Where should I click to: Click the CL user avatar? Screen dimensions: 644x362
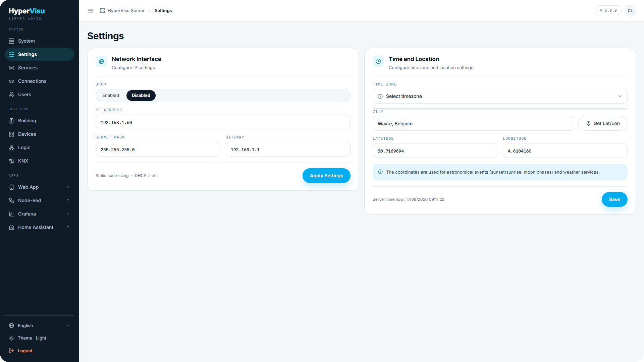[x=630, y=11]
